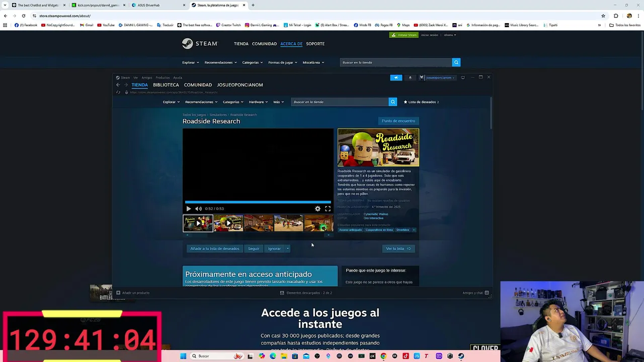The image size is (644, 362).
Task: Switch to COMUNIDAD tab in Steam client
Action: point(198,85)
